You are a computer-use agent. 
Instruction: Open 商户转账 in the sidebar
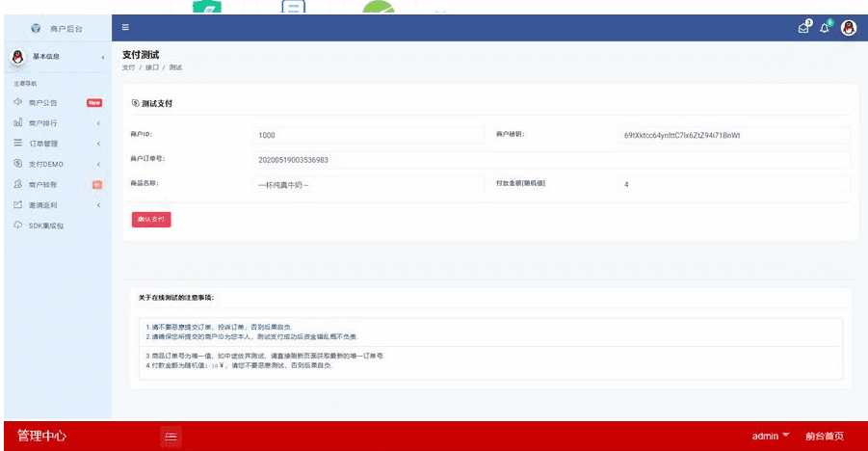tap(42, 184)
